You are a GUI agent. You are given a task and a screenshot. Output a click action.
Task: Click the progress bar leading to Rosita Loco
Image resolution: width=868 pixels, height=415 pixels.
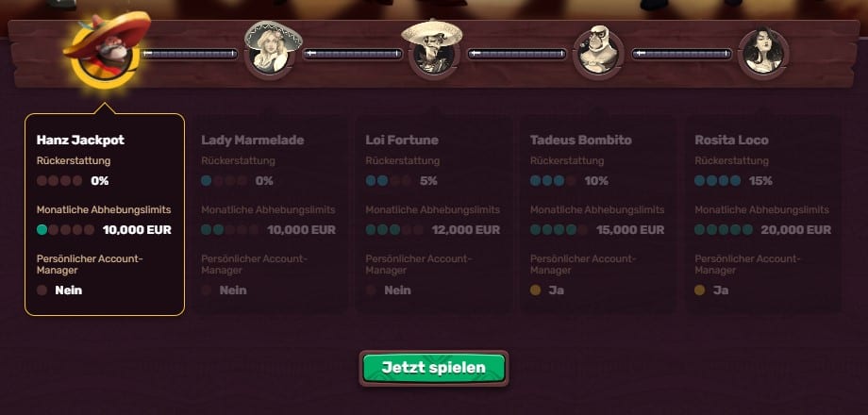682,54
